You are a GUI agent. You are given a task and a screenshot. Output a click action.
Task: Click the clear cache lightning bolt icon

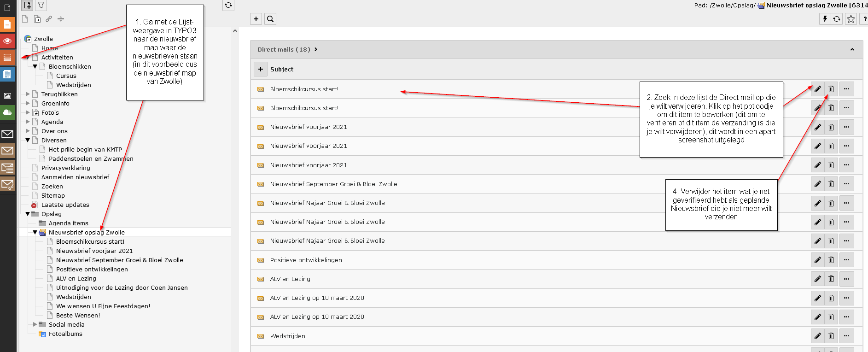click(x=825, y=19)
